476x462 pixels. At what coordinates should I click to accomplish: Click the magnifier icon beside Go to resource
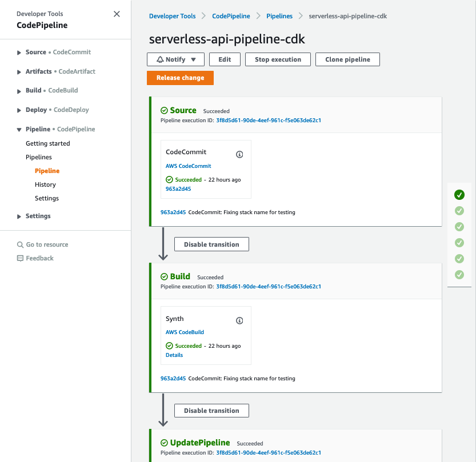tap(20, 244)
